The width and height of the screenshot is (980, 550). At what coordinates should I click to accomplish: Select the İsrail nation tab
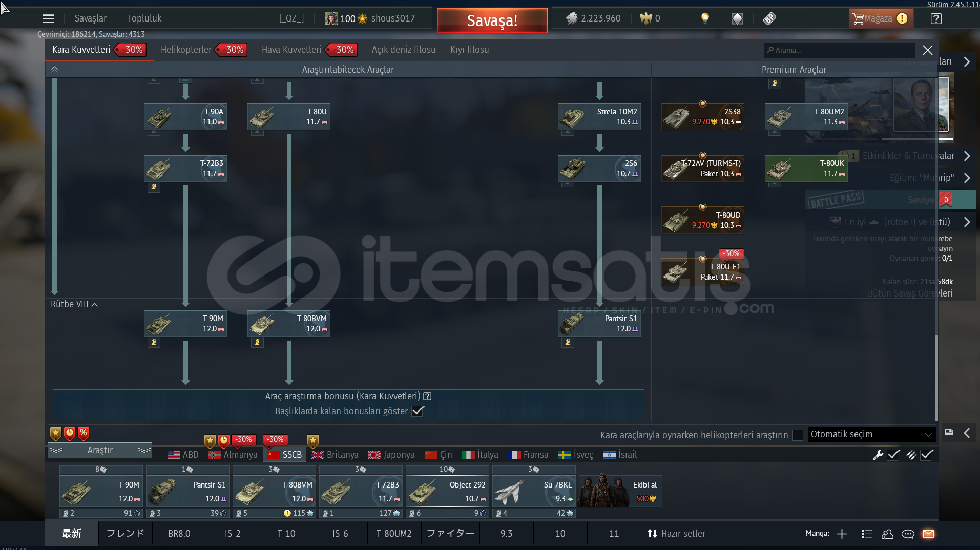620,455
